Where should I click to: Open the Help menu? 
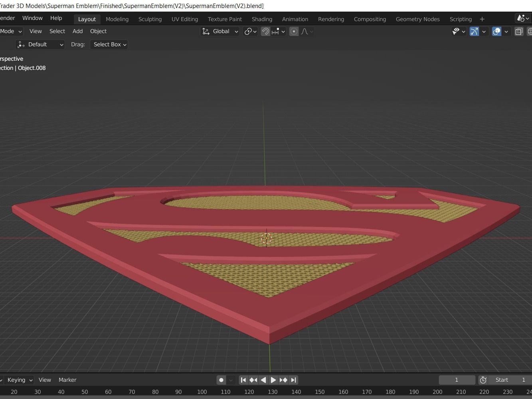point(56,18)
